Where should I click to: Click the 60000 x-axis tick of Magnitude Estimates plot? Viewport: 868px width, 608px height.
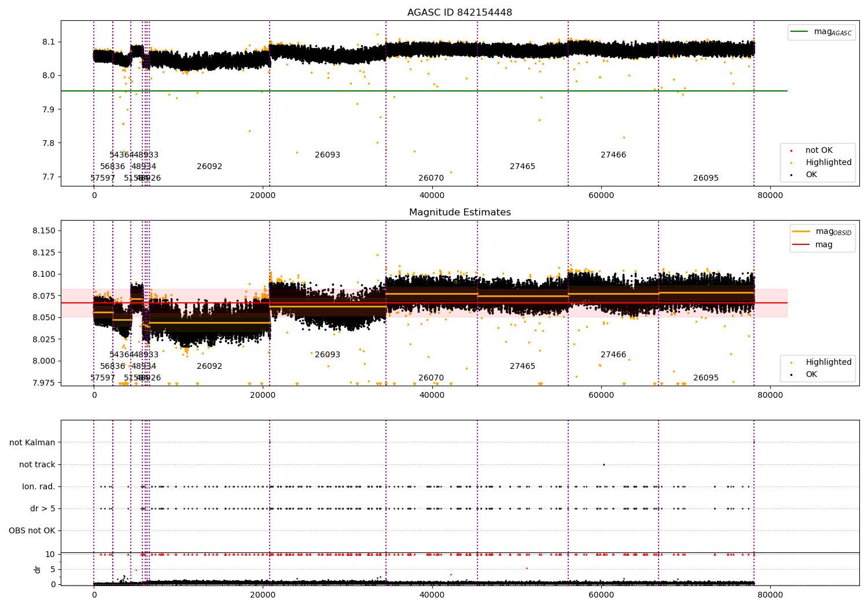tap(601, 395)
